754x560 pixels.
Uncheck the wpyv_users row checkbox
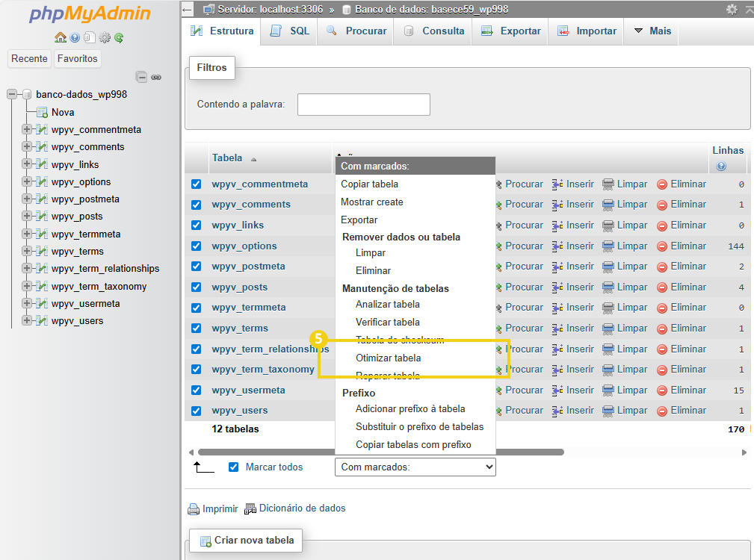coord(196,410)
